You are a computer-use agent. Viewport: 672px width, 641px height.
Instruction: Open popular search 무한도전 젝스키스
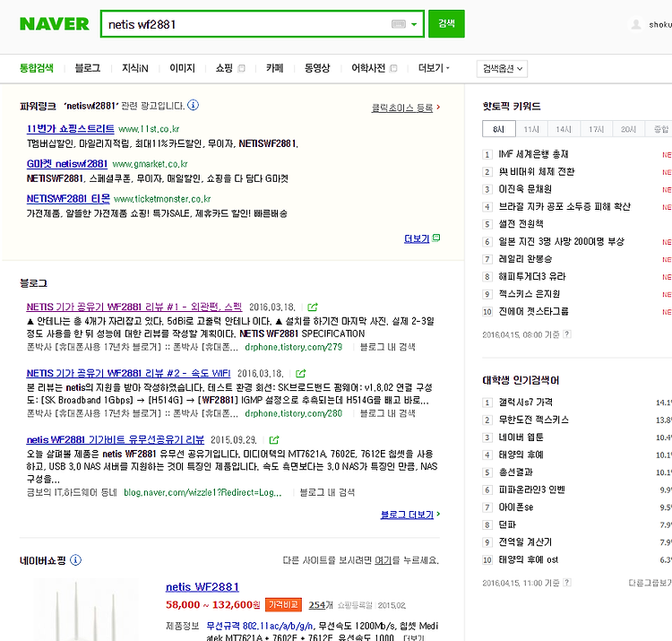(x=534, y=420)
